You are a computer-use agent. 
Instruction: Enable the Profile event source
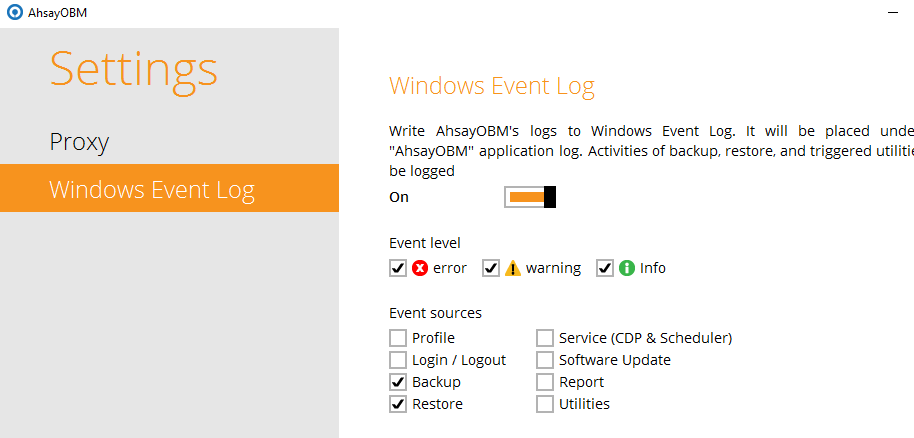pos(398,338)
